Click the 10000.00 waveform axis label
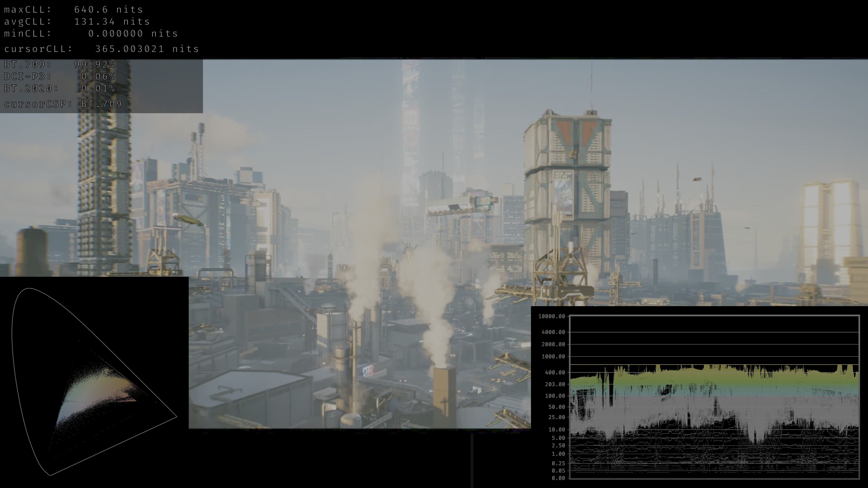The height and width of the screenshot is (488, 868). (x=552, y=316)
